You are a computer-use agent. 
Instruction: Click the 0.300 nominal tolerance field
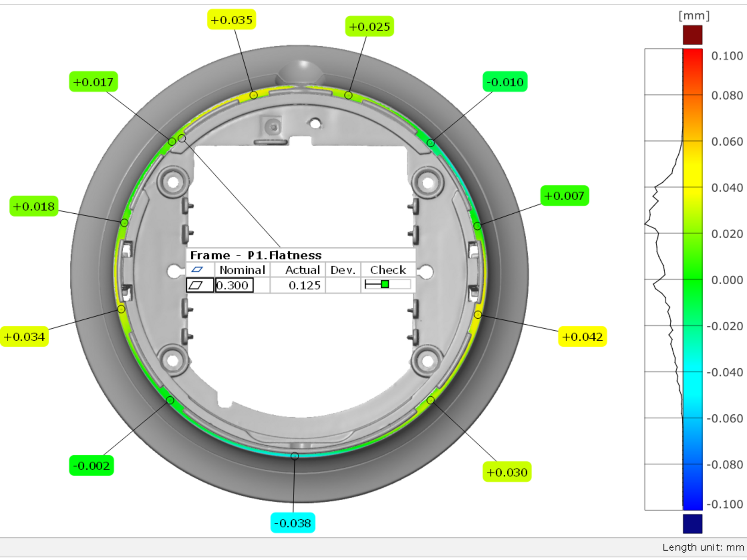(234, 285)
